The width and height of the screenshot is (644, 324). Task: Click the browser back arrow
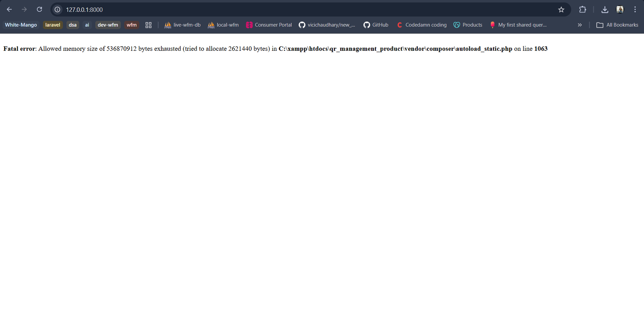coord(9,9)
